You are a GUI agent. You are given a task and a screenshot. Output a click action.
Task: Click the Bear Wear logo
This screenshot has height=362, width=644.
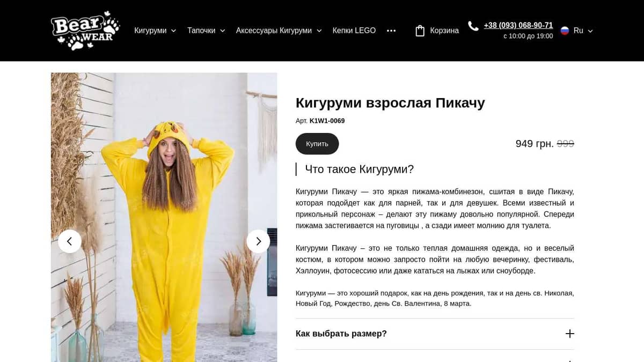(85, 31)
